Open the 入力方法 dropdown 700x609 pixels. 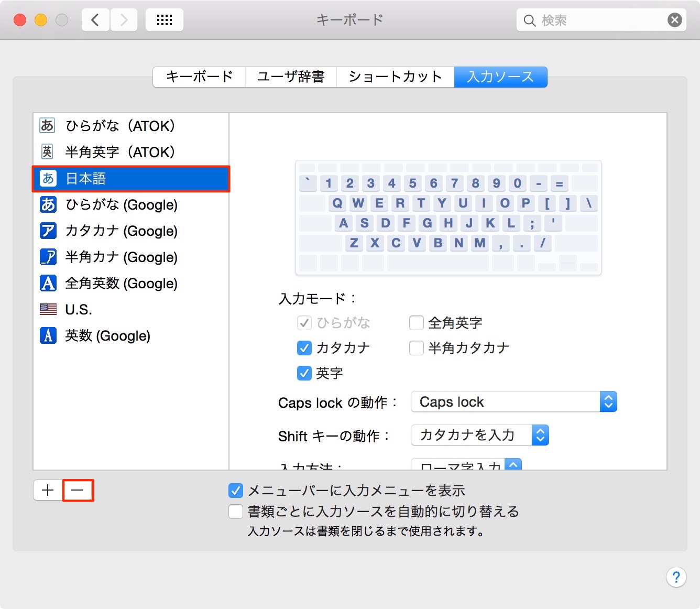click(467, 464)
